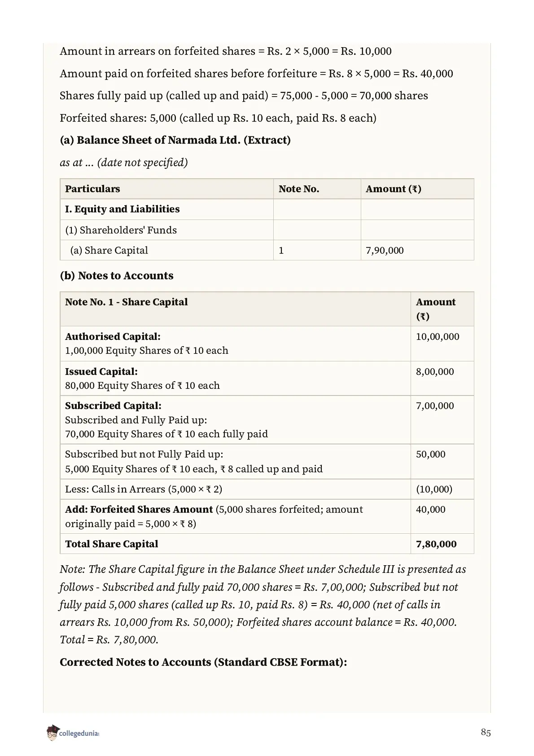Click the Notes to Accounts heading
The width and height of the screenshot is (534, 756).
117,276
